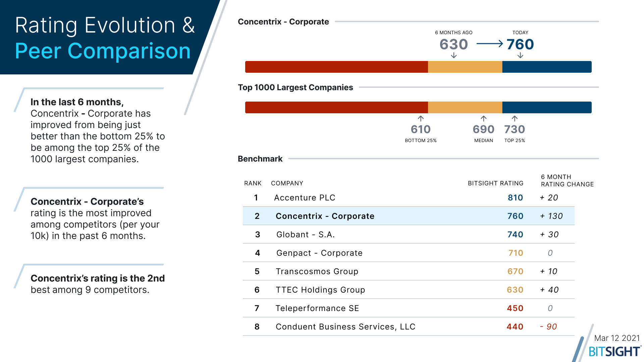Click the + 130 rating change value

click(x=551, y=216)
